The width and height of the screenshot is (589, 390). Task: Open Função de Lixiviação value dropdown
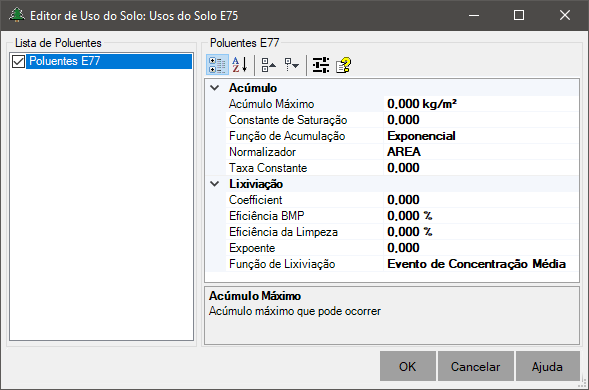coord(481,264)
